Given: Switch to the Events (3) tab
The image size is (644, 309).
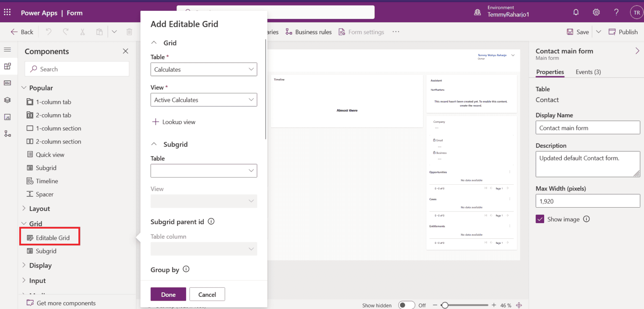Looking at the screenshot, I should click(588, 72).
